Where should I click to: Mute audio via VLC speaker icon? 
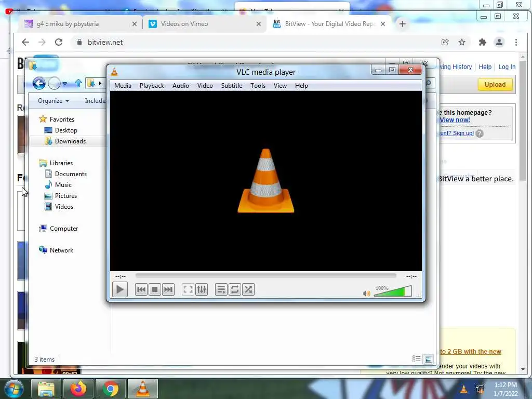pyautogui.click(x=366, y=293)
